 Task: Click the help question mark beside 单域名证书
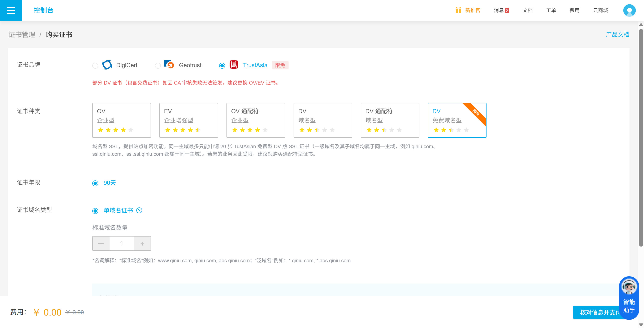139,210
